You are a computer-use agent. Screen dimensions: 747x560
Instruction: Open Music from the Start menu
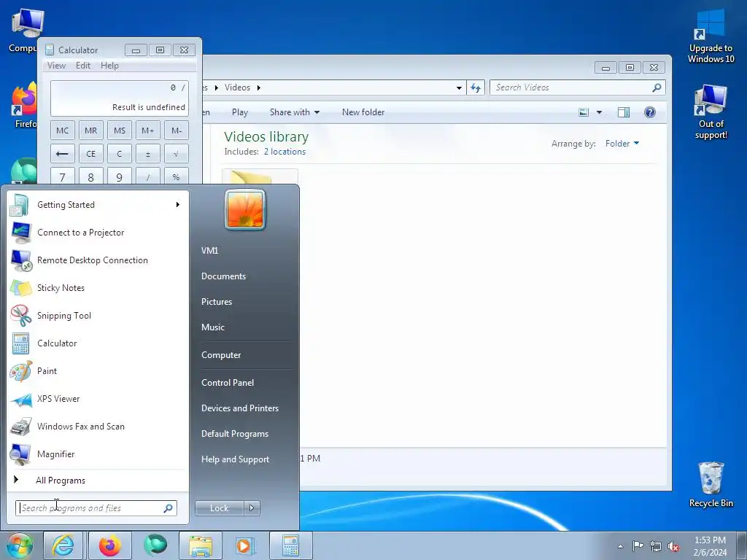point(212,327)
